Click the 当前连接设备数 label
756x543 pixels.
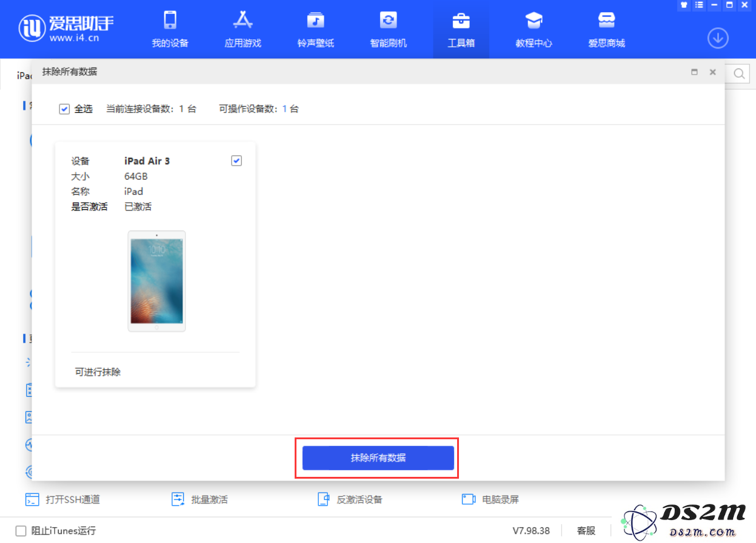(x=140, y=109)
